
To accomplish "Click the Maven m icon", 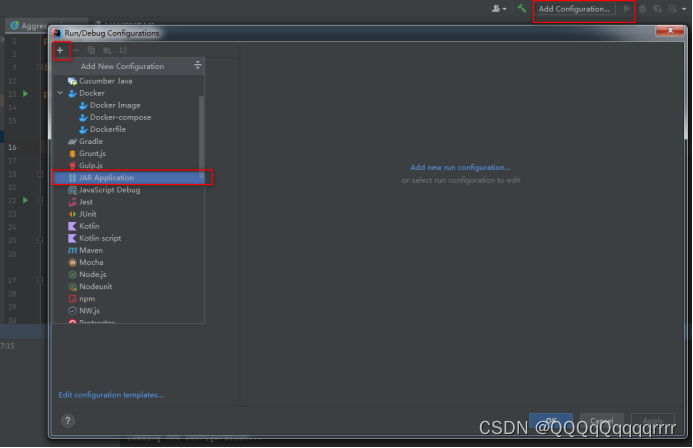I will 72,251.
